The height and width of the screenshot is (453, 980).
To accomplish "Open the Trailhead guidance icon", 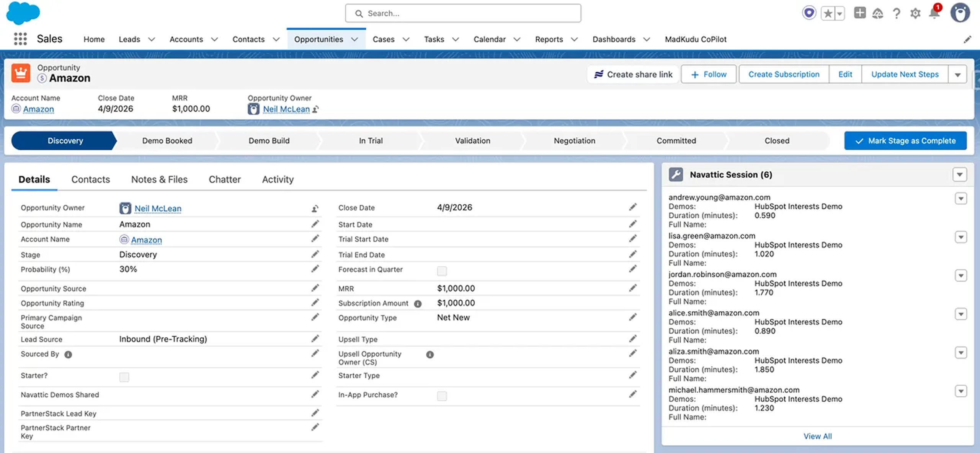I will click(877, 14).
